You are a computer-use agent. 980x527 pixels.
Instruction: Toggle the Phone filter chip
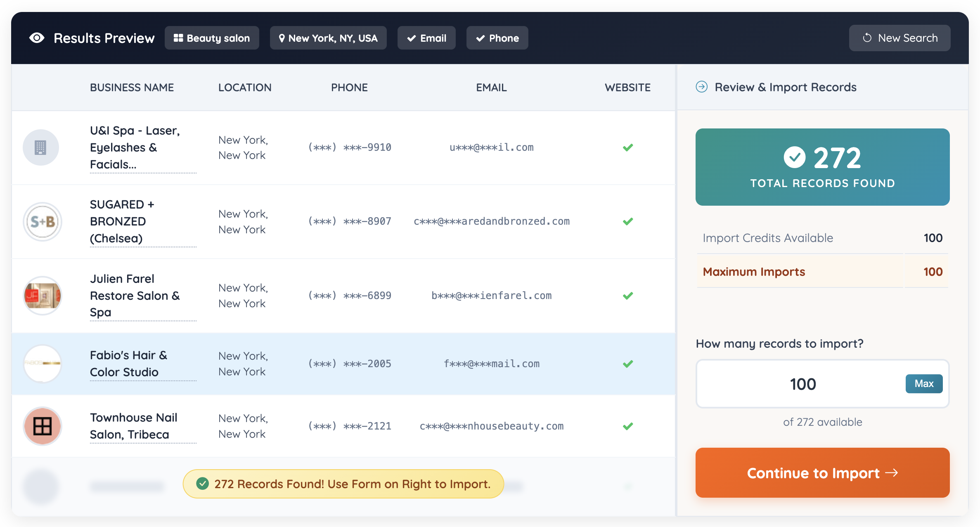tap(497, 38)
